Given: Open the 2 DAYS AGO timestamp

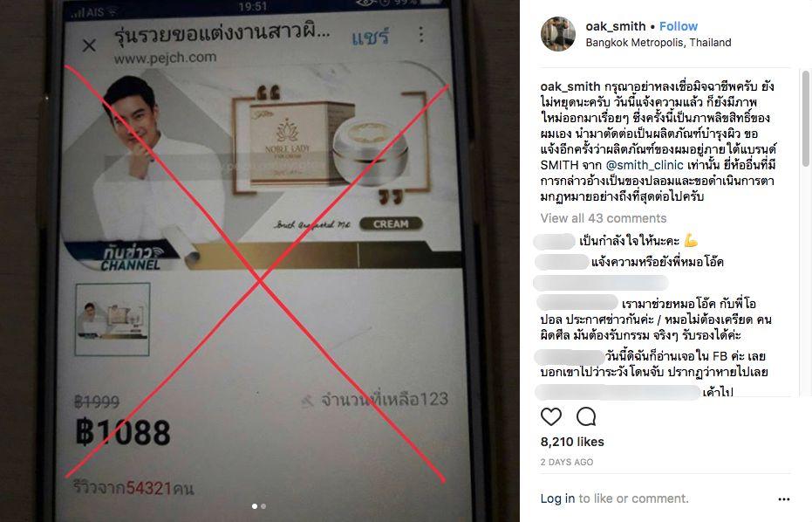Looking at the screenshot, I should click(x=567, y=462).
